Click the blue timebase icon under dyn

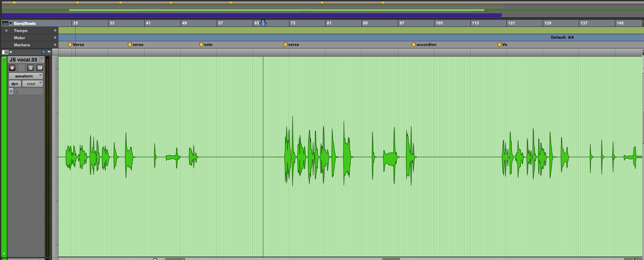(x=11, y=91)
